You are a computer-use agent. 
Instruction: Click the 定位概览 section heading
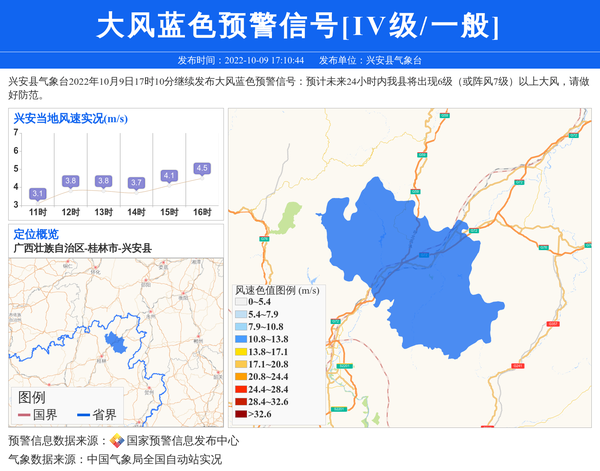click(36, 234)
